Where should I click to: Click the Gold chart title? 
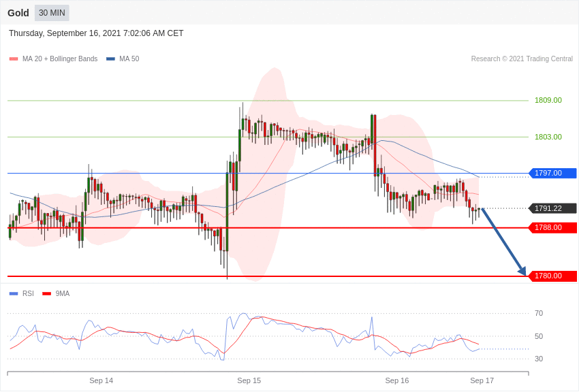point(18,13)
